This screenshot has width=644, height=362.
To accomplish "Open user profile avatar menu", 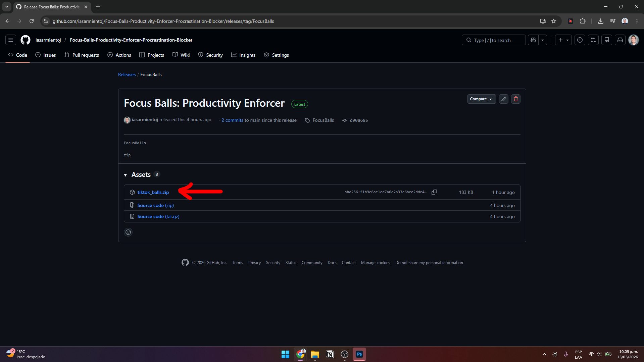I will tap(634, 40).
